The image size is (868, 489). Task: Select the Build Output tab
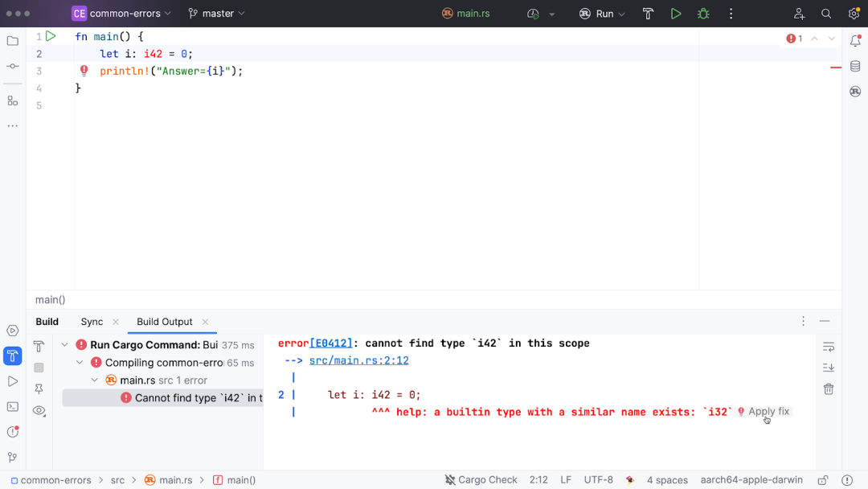[165, 322]
